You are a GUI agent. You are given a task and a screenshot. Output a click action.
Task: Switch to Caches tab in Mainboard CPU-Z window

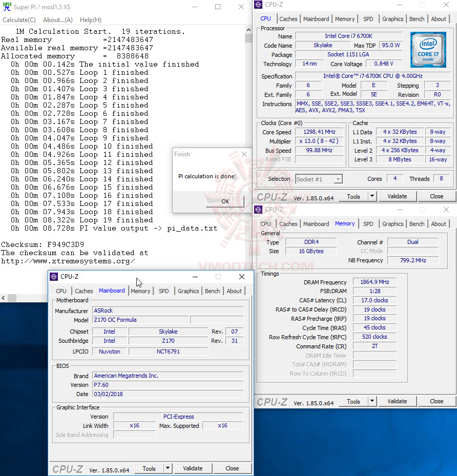point(84,291)
